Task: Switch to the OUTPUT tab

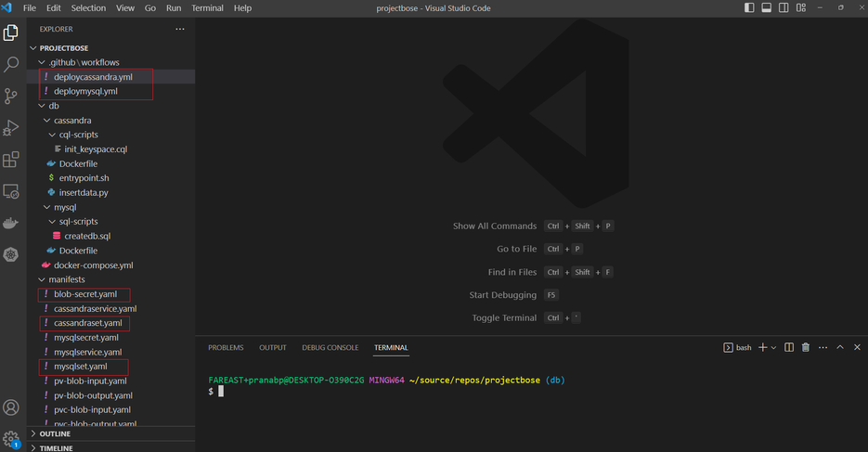Action: 273,347
